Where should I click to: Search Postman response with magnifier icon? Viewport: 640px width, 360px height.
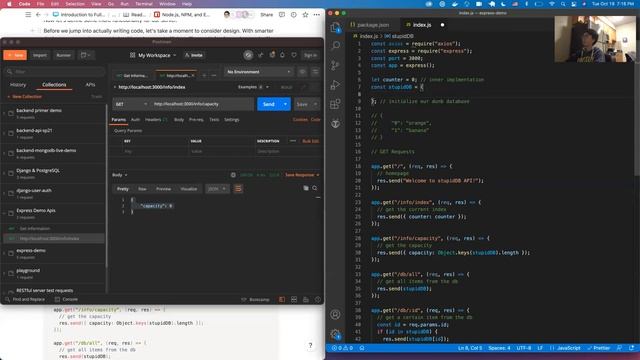tap(315, 188)
